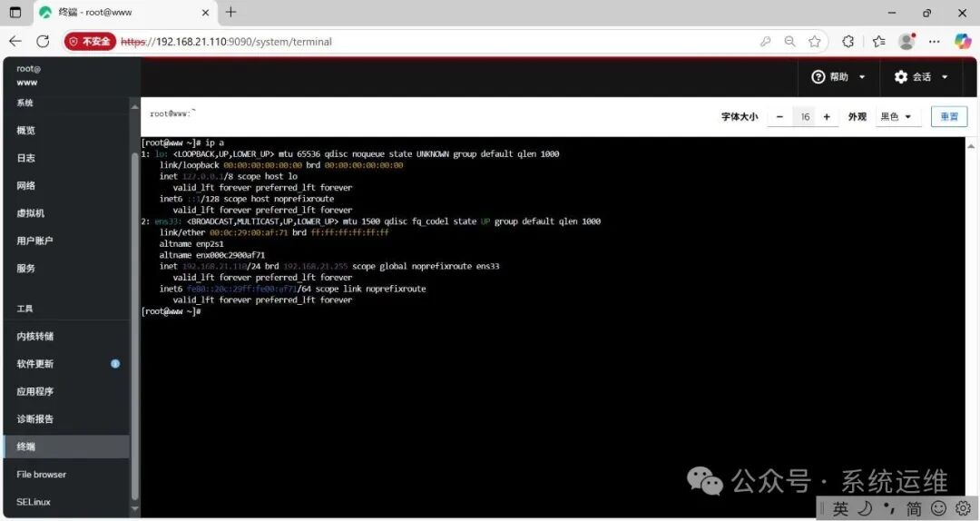
Task: Toggle the 简 simplified Chinese indicator
Action: tap(914, 509)
